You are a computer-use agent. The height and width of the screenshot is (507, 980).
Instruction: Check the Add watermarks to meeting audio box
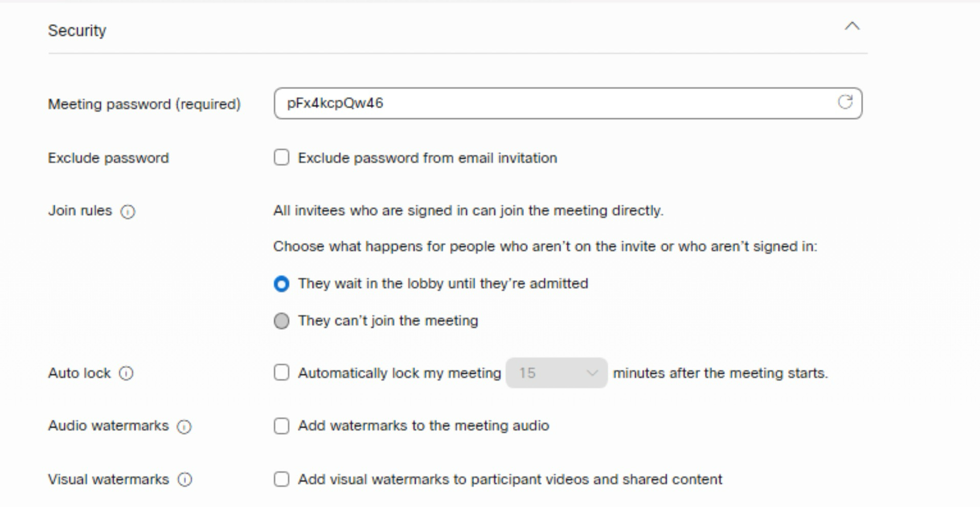point(281,426)
